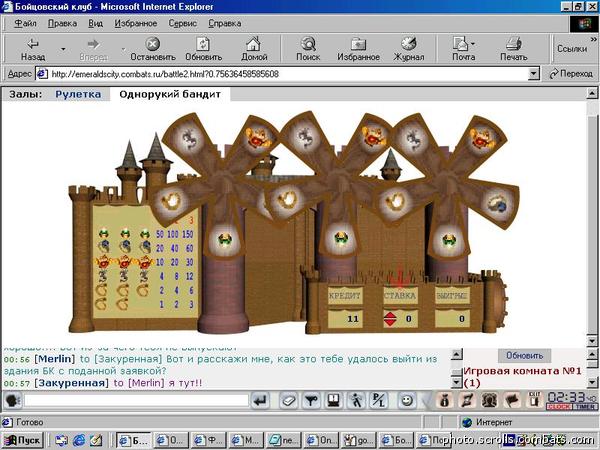Click the walking figure icon

pyautogui.click(x=356, y=401)
